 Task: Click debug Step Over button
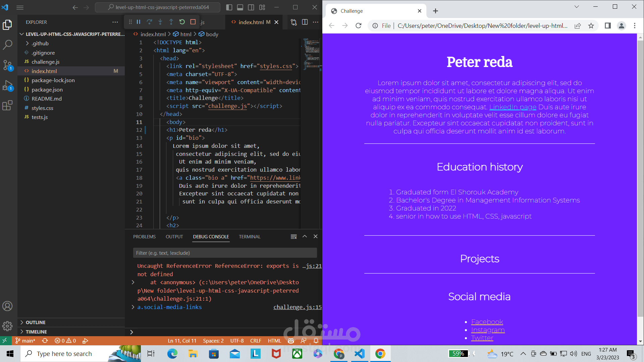click(x=150, y=22)
